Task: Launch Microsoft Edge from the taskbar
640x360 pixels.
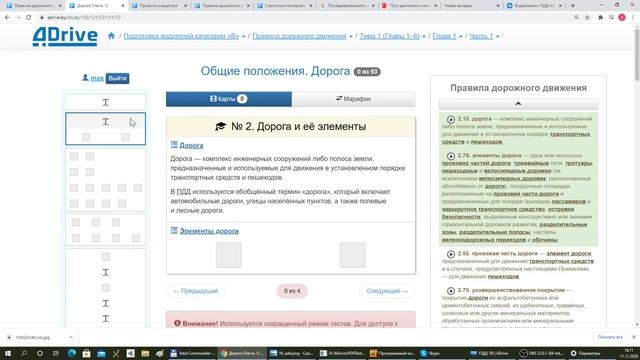Action: coord(72,353)
